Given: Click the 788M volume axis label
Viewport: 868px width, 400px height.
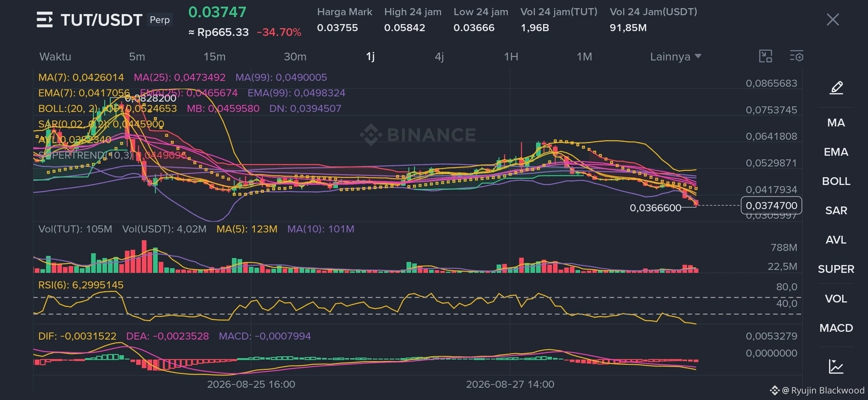Looking at the screenshot, I should tap(784, 248).
